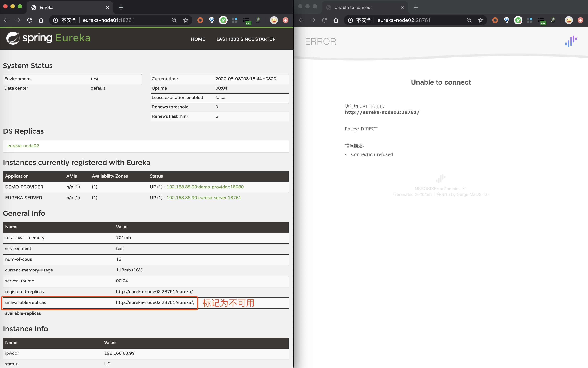The image size is (588, 368).
Task: Close the Unable to connect tab
Action: [402, 8]
